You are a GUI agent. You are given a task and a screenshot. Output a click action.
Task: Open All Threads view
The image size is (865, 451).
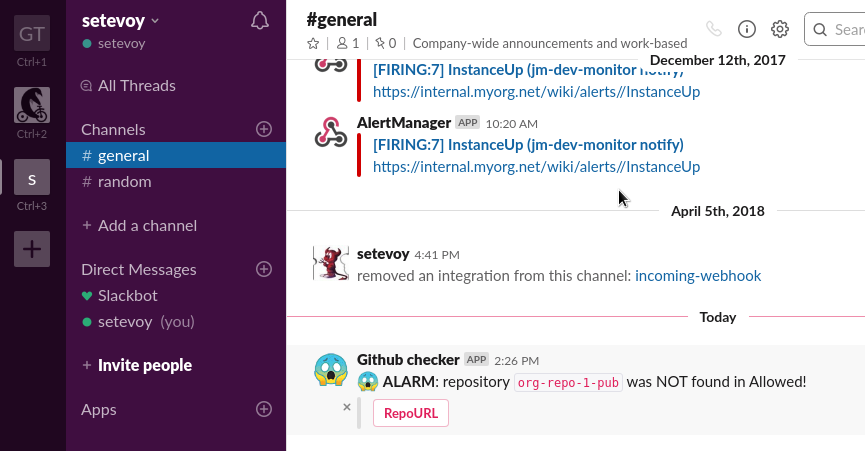point(128,86)
